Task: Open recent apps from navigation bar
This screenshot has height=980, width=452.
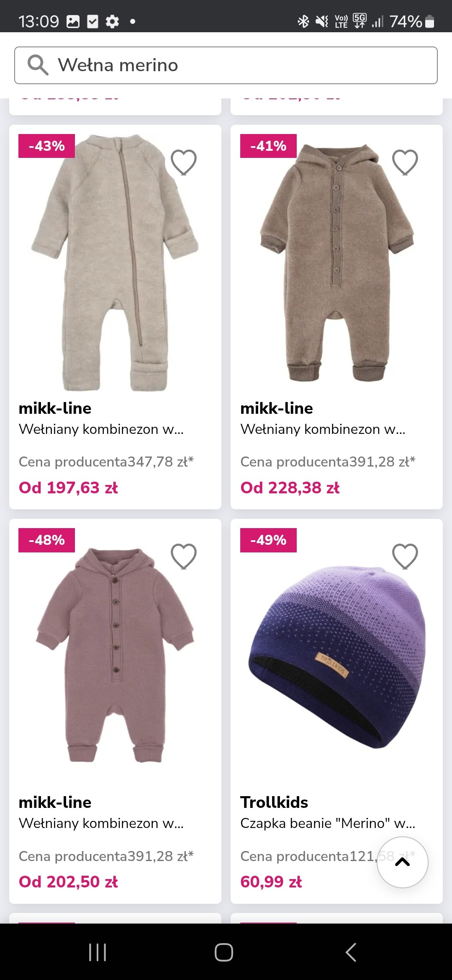Action: [x=98, y=952]
